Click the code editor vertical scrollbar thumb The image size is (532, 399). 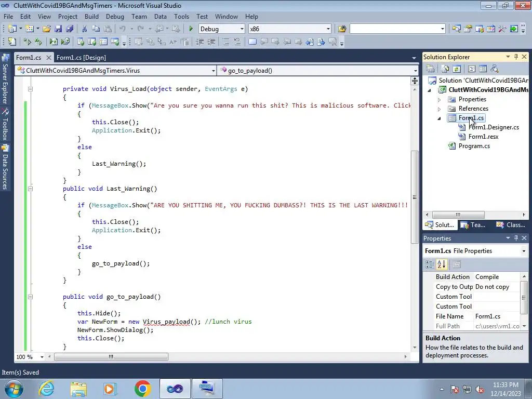[x=415, y=197]
